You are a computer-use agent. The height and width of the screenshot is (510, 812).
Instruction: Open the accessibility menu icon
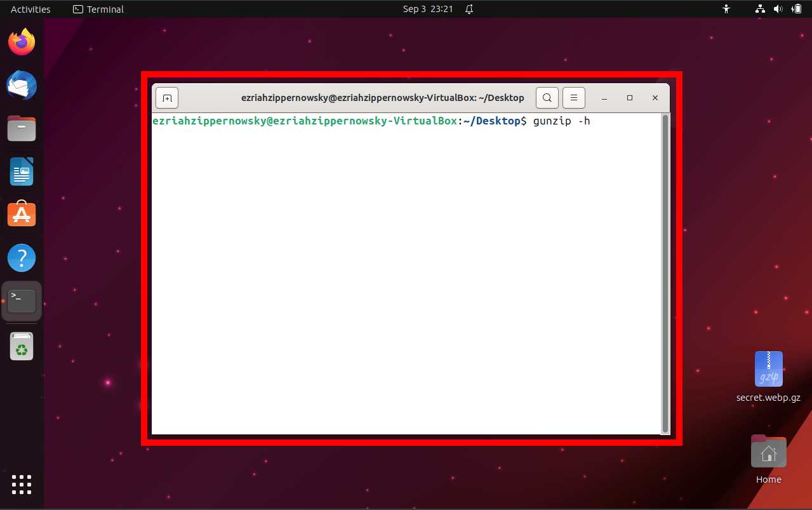[x=726, y=9]
